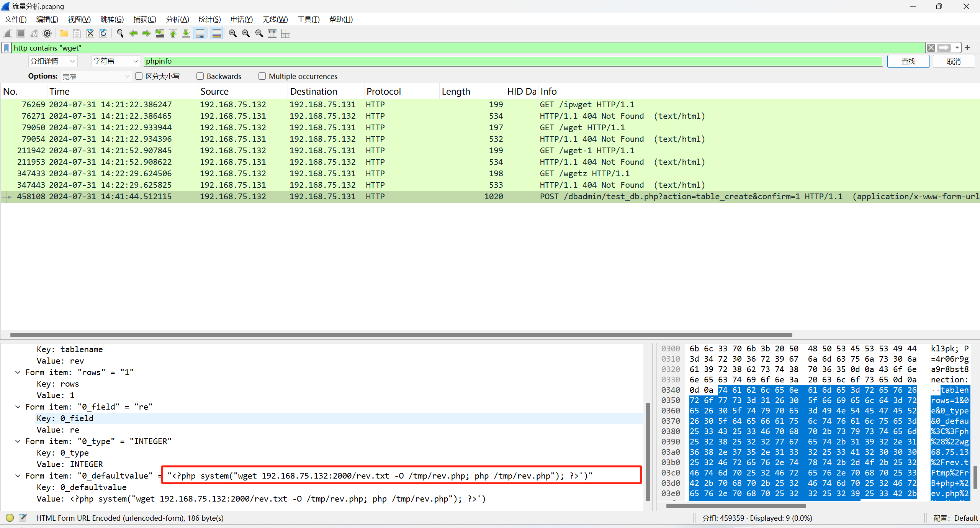Reload the capture file icon
The width and height of the screenshot is (980, 528).
103,34
